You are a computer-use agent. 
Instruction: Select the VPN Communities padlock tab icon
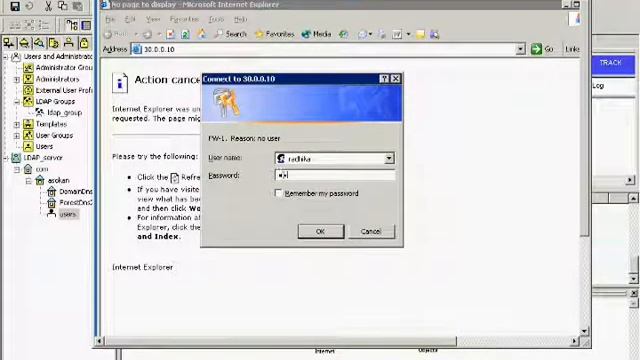click(84, 43)
